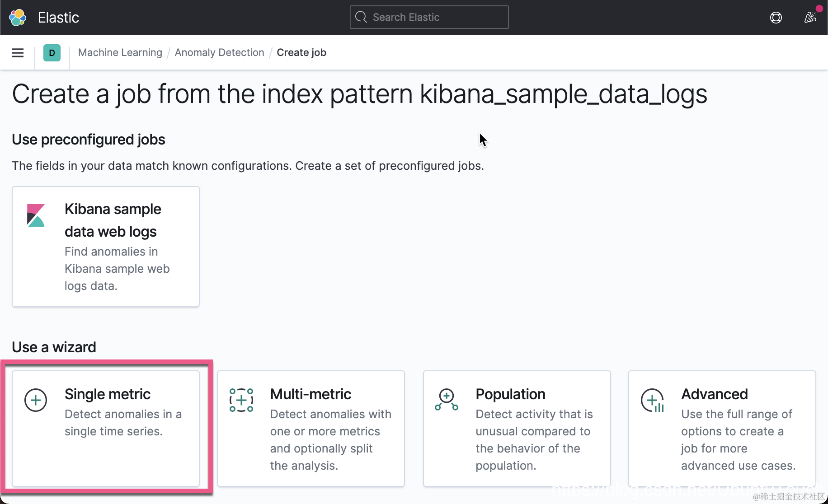828x504 pixels.
Task: Click the Elastic logo icon
Action: (x=18, y=18)
